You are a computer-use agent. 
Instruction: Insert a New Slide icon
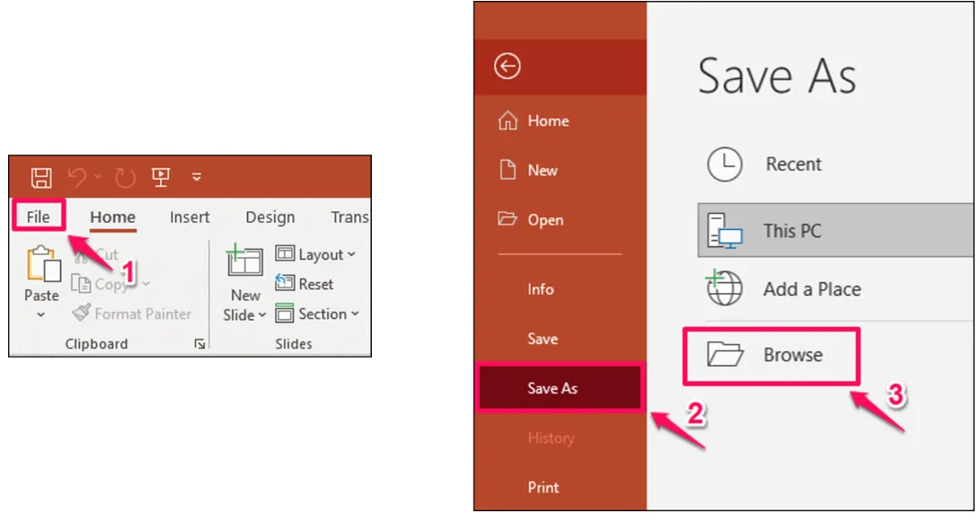(244, 262)
